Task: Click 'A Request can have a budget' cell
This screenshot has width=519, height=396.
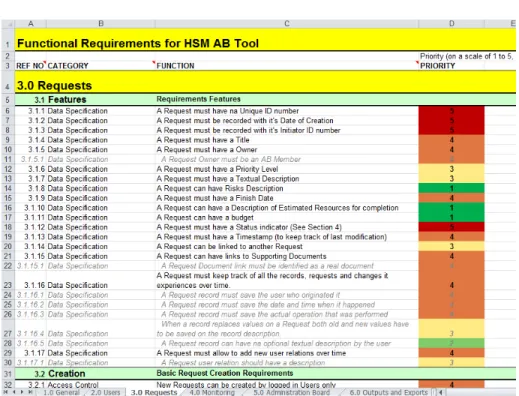Action: pos(287,217)
